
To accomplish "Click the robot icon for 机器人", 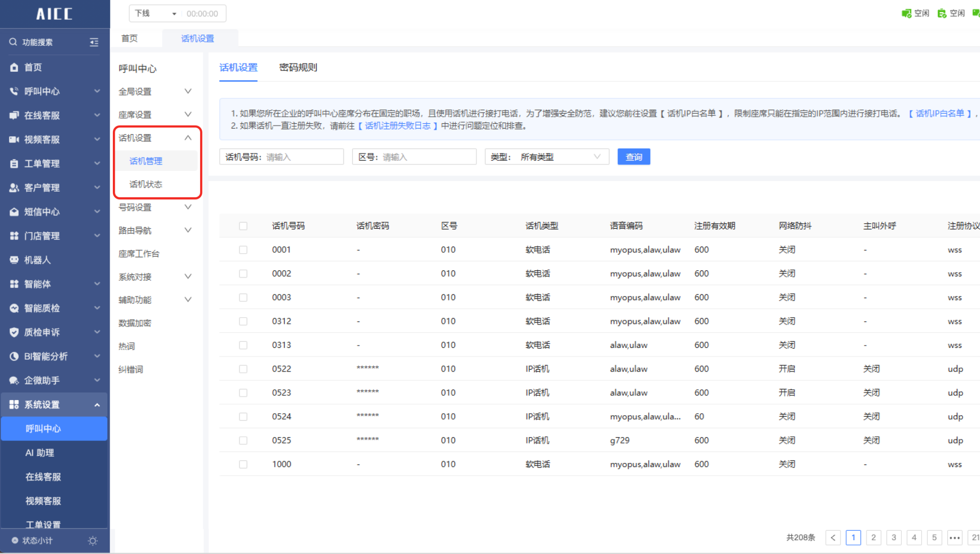I will pos(14,260).
